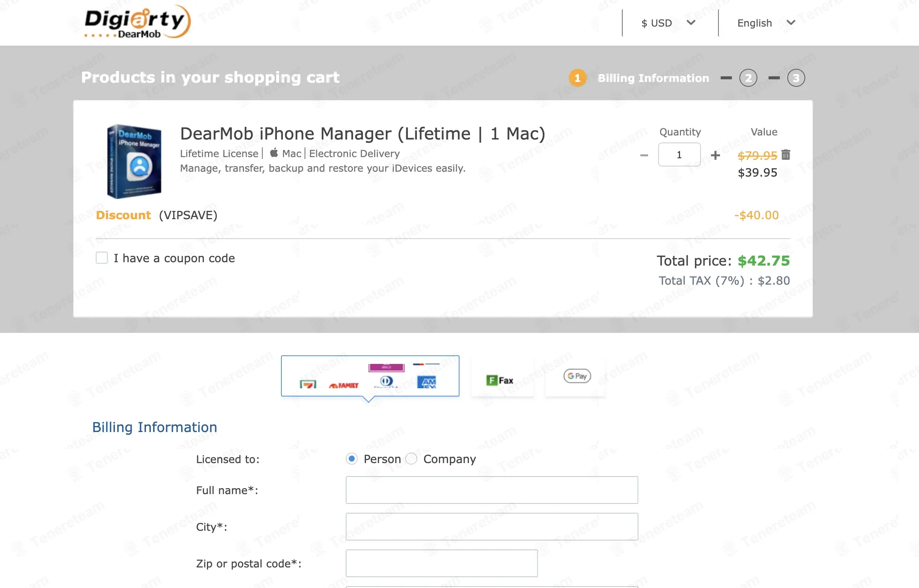Click the 'Total TAX (7%) : $2.80' line
919x588 pixels.
pos(724,281)
